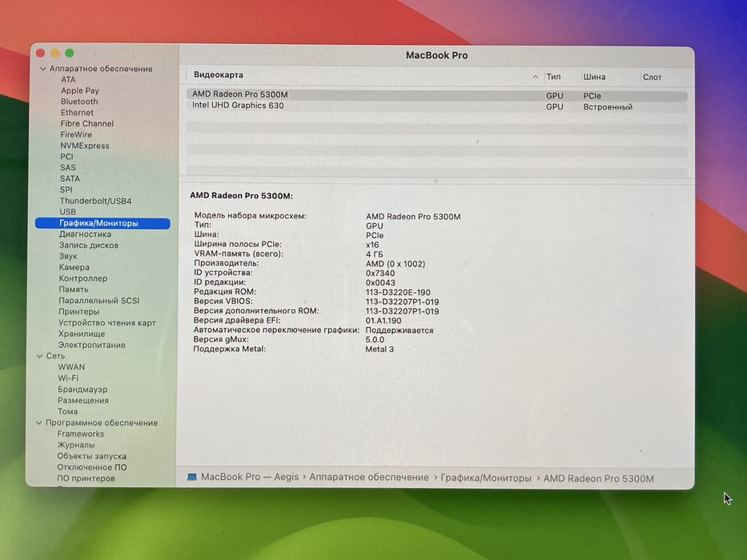Viewport: 747px width, 560px height.
Task: Click the gMux version 5.0.0 value
Action: (375, 339)
